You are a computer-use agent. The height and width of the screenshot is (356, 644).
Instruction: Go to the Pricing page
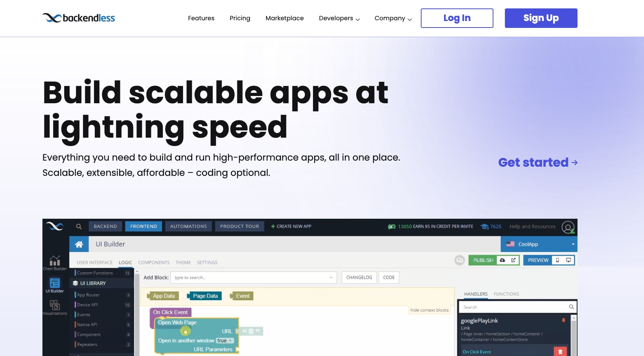[x=240, y=18]
